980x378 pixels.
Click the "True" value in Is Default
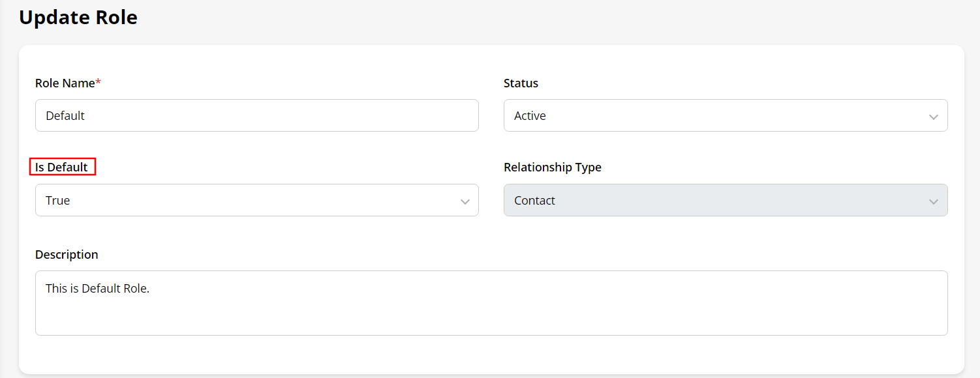(x=57, y=201)
